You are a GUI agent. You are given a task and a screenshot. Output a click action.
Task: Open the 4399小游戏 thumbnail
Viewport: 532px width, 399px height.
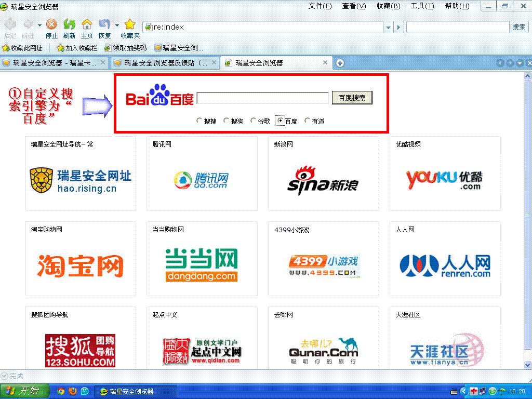pyautogui.click(x=323, y=259)
